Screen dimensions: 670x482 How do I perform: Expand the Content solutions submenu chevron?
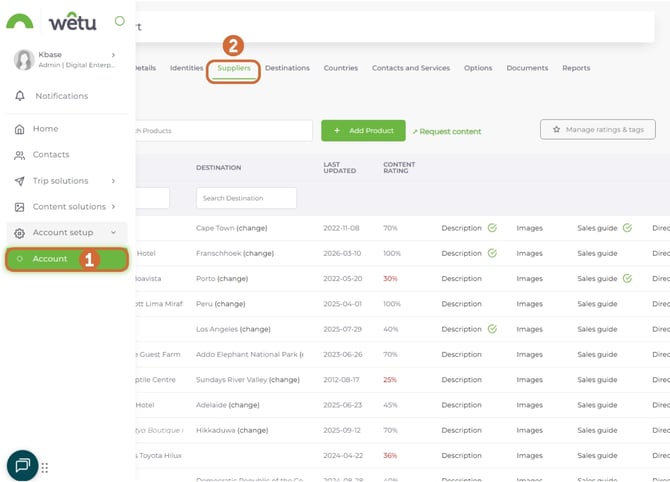pos(113,207)
